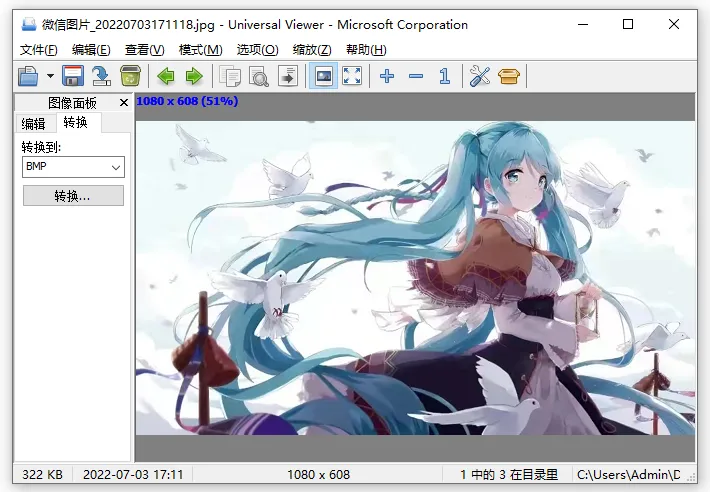Open the 文件(F) menu
Viewport: 710px width, 492px height.
(38, 49)
